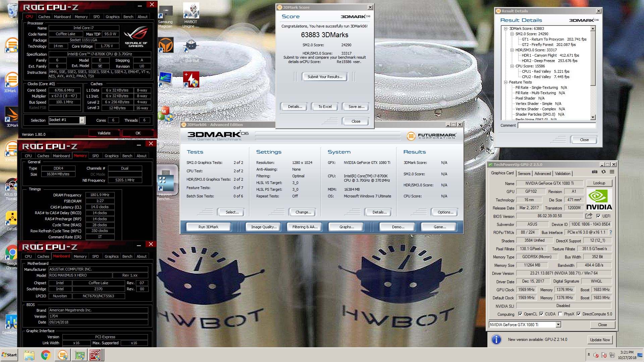Click the Run 3DMark button

(208, 227)
